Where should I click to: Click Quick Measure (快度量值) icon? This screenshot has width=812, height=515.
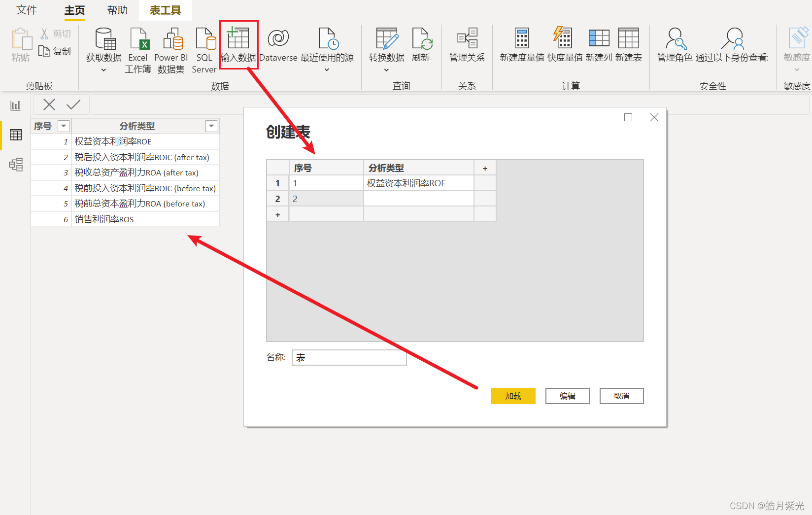pyautogui.click(x=563, y=37)
